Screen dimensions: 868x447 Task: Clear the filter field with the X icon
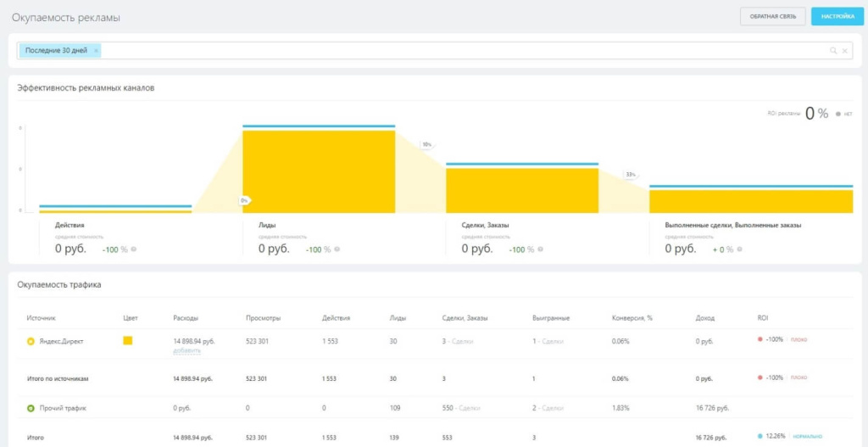tap(844, 51)
